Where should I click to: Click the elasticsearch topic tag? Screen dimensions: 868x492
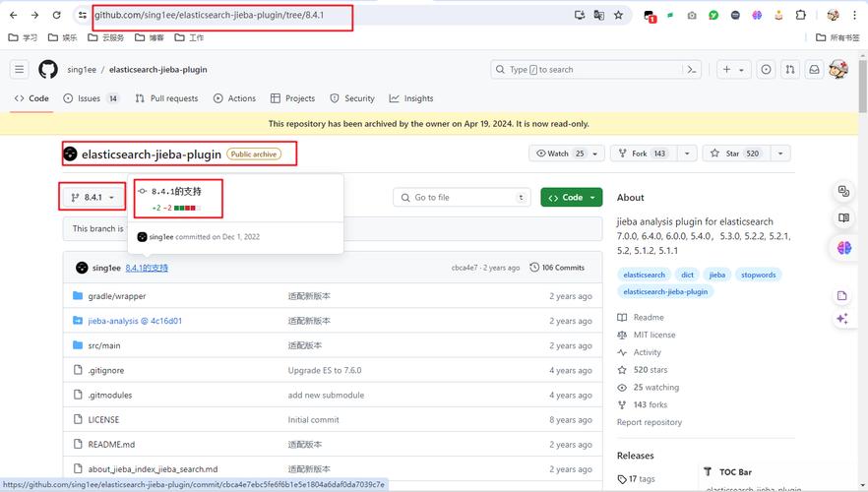pos(645,275)
